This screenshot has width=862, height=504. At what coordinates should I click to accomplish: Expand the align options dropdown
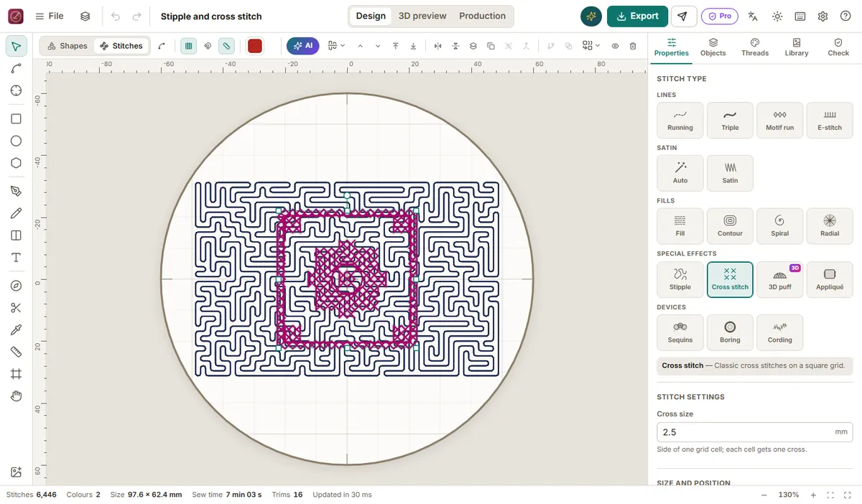click(x=336, y=46)
